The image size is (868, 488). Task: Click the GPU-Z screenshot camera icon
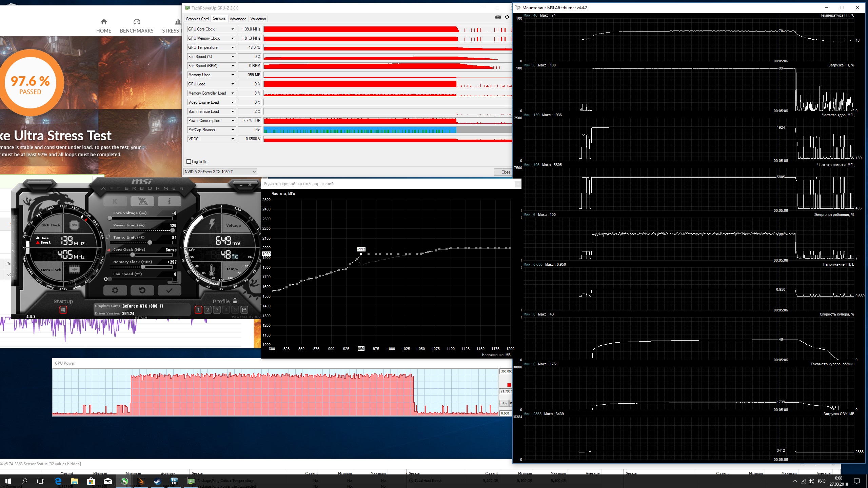(498, 17)
